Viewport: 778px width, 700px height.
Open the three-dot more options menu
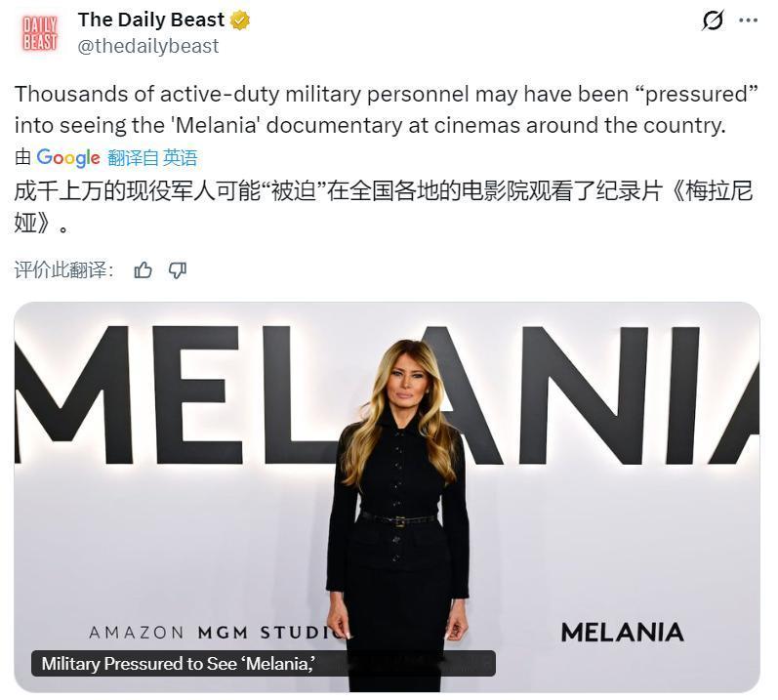point(748,21)
